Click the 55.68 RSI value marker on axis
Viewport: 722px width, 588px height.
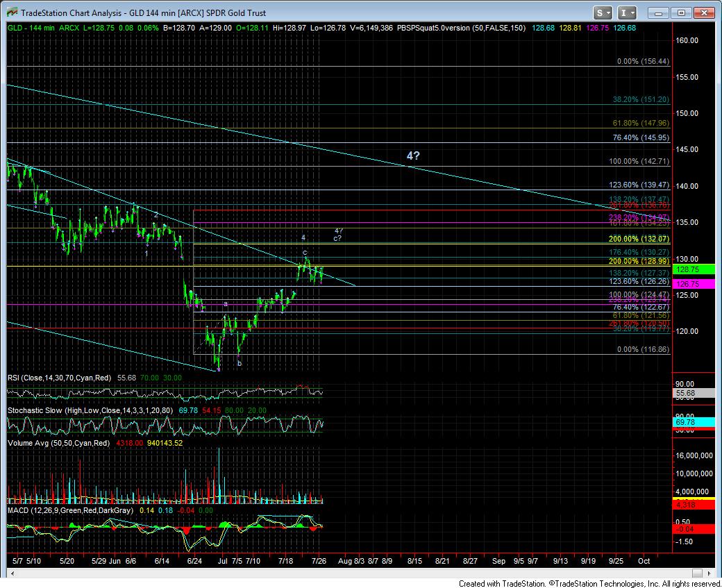(694, 393)
